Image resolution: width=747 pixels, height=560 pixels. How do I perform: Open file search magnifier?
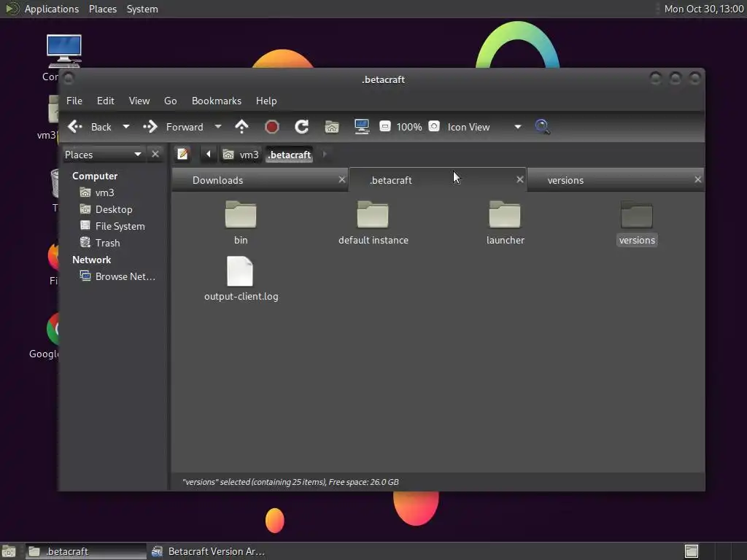click(x=542, y=127)
